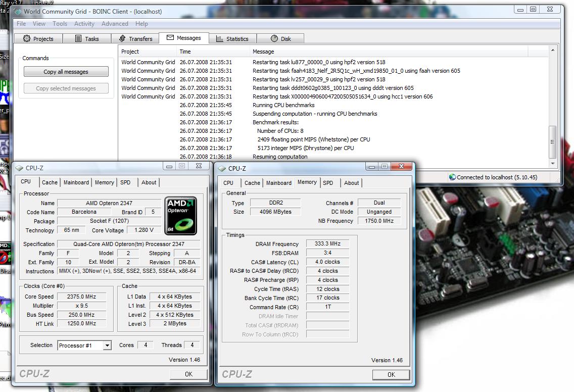The width and height of the screenshot is (574, 392).
Task: Click the Disk pie chart icon
Action: click(x=274, y=38)
